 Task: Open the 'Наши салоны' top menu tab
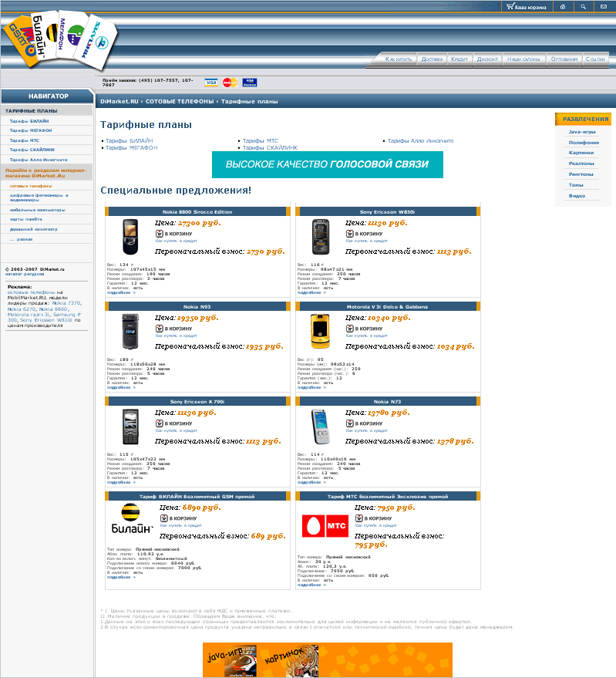(x=523, y=59)
